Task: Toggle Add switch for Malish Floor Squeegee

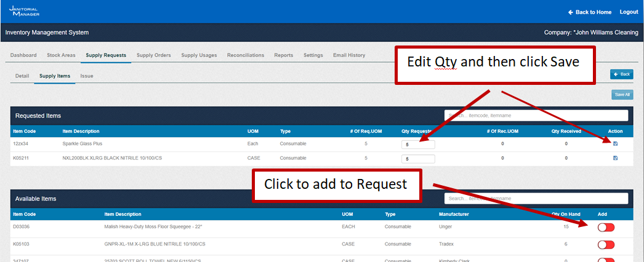Action: (606, 228)
